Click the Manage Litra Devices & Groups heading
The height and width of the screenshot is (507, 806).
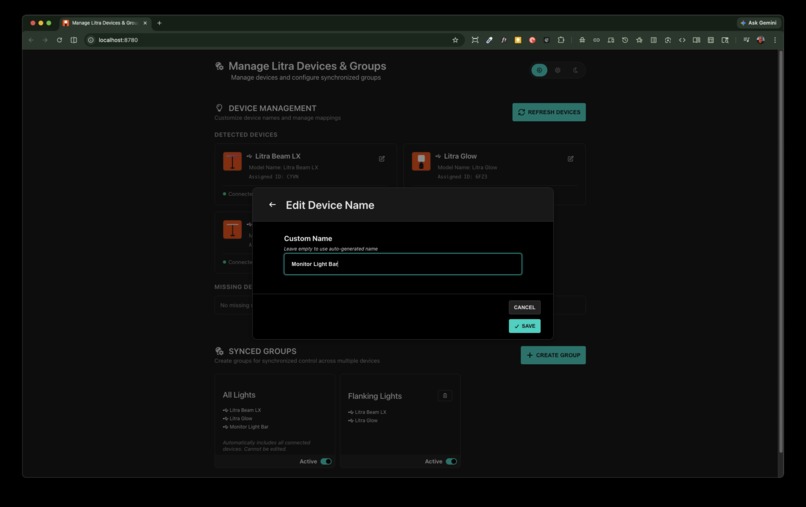307,66
